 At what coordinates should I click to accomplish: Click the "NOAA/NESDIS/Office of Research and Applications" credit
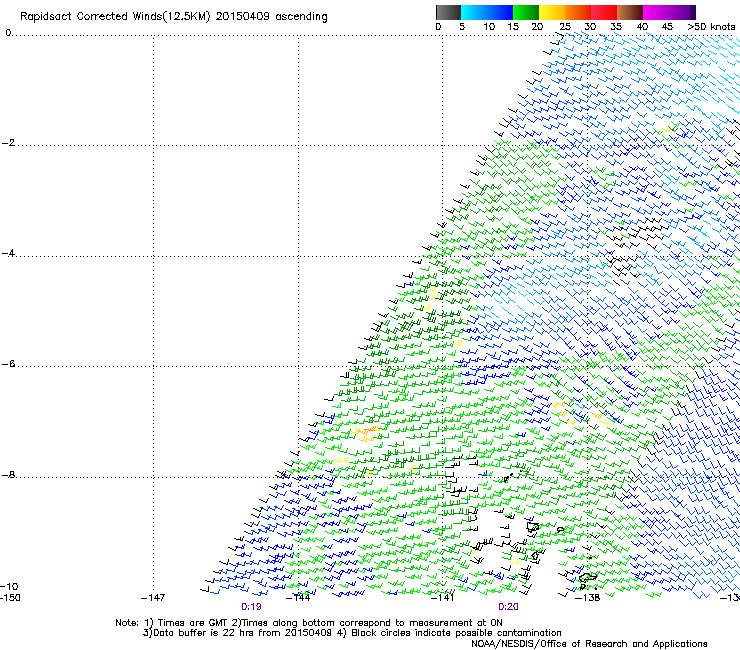pos(589,644)
